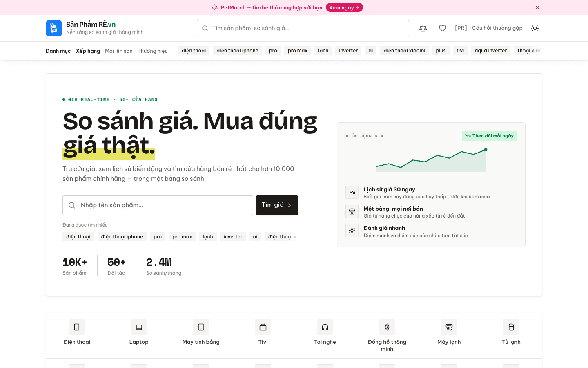Open the compare scale icon in header
Screen dimensions: 588x368
point(423,28)
